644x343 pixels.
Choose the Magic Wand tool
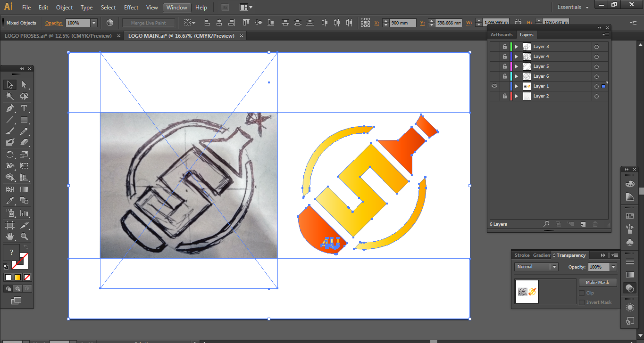pyautogui.click(x=9, y=96)
